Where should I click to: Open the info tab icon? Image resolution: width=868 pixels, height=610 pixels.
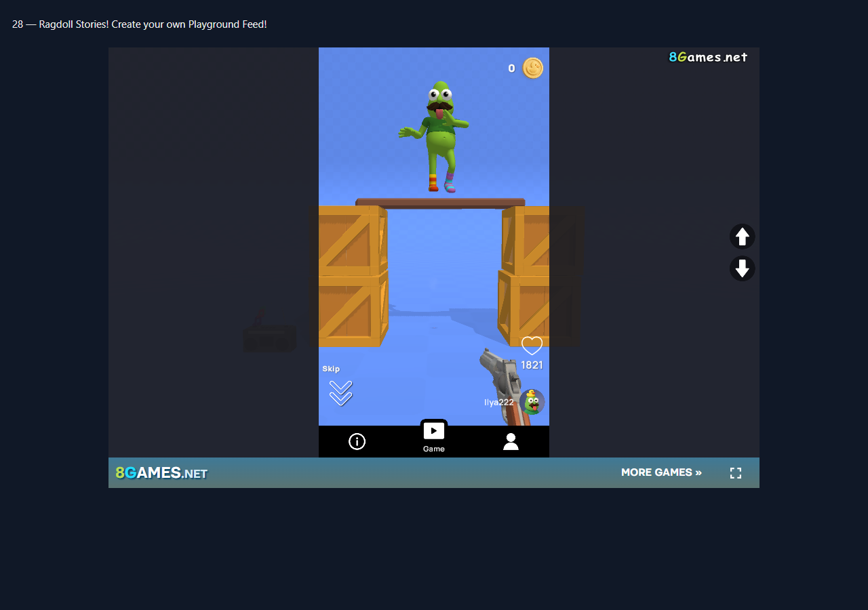(x=357, y=442)
